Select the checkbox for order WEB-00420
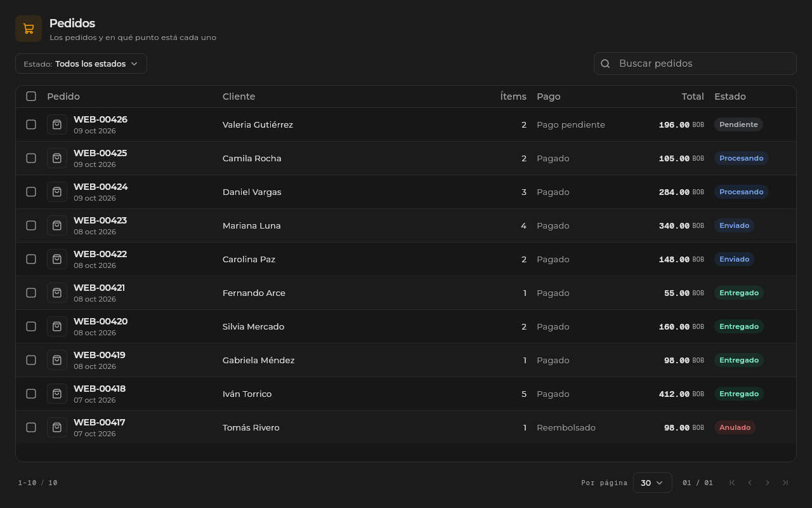The width and height of the screenshot is (812, 508). pyautogui.click(x=31, y=326)
